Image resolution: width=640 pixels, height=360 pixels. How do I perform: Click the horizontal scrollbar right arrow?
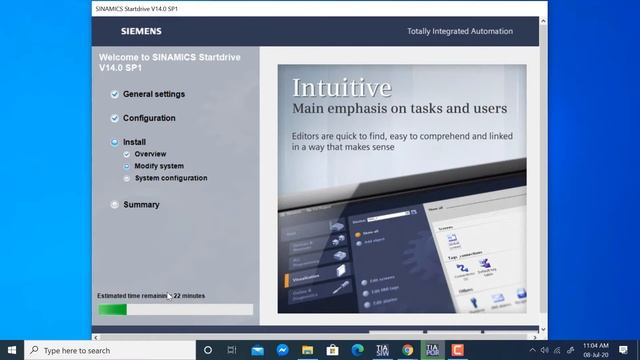[x=535, y=337]
